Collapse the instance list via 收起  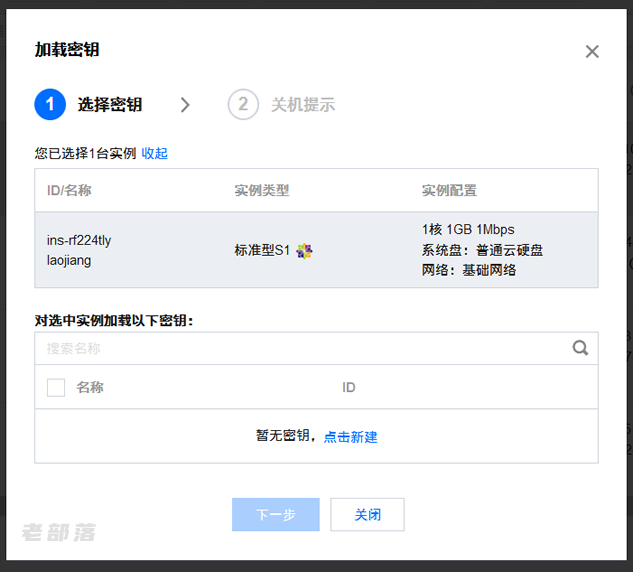155,153
